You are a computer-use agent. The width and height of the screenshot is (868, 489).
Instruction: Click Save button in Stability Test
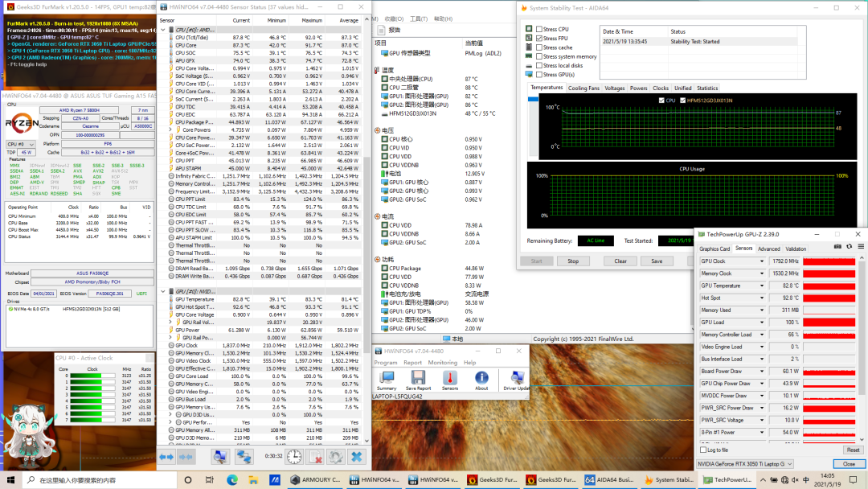pyautogui.click(x=657, y=261)
